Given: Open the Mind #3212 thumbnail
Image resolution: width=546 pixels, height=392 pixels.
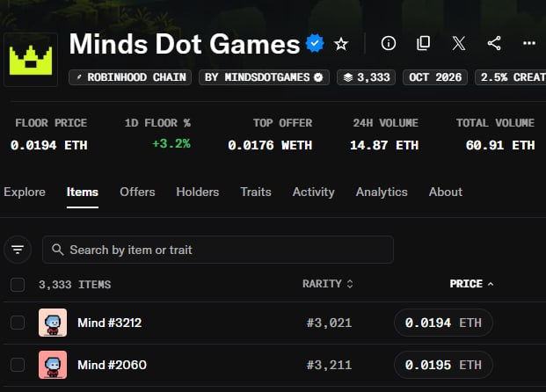Looking at the screenshot, I should point(53,323).
